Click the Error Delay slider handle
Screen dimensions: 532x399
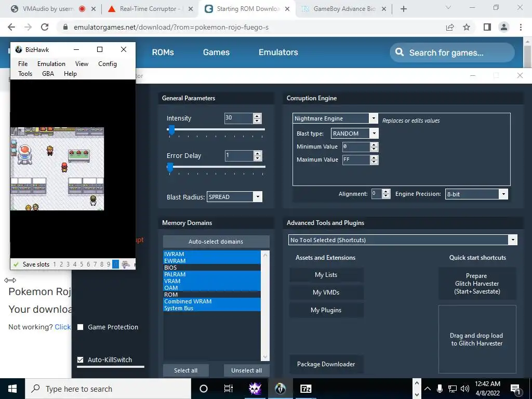pyautogui.click(x=170, y=167)
